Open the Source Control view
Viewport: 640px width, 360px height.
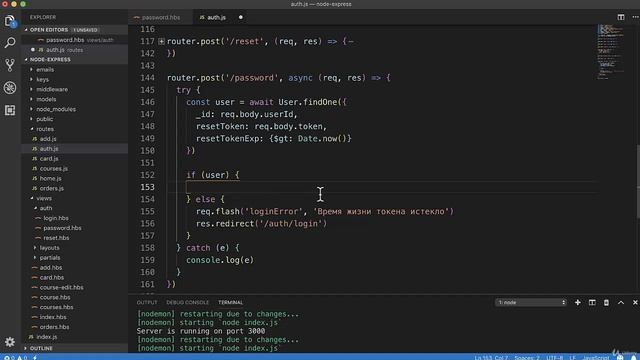coord(10,65)
